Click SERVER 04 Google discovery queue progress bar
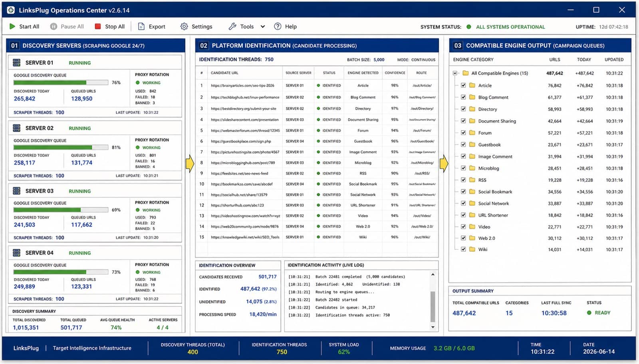639x364 pixels. pyautogui.click(x=61, y=272)
